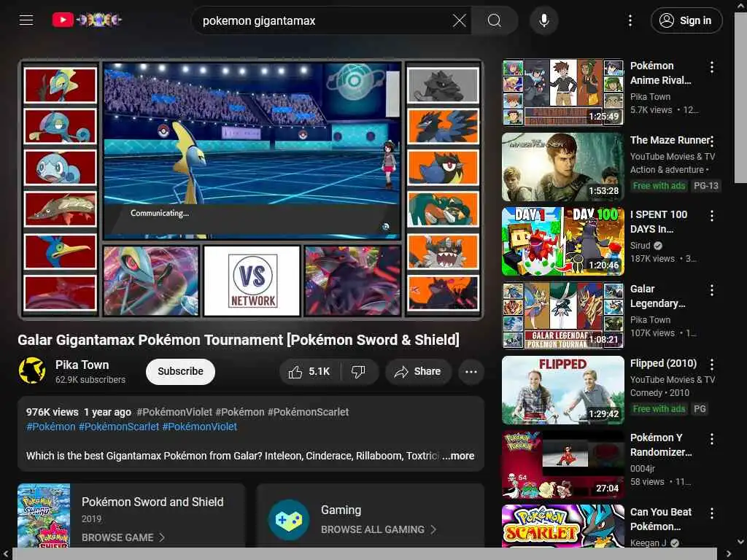
Task: Click Keegan J channel name
Action: pos(648,542)
